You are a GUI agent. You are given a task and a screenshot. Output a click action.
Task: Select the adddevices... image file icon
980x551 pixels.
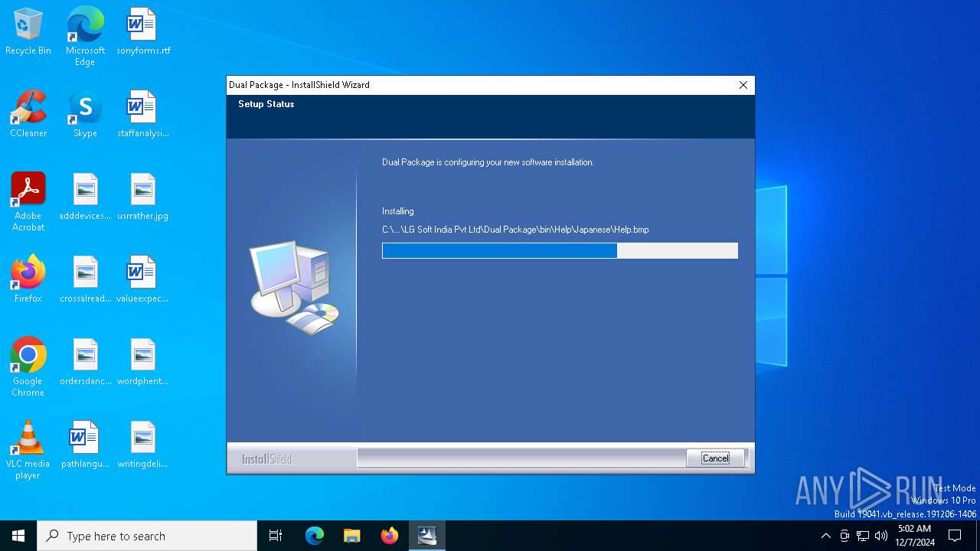[85, 197]
